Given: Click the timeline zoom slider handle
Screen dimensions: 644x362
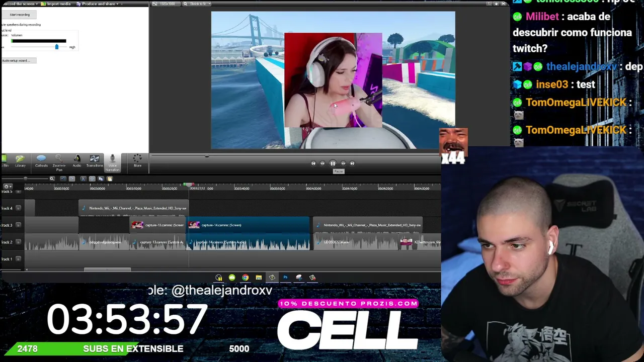Looking at the screenshot, I should [x=25, y=179].
